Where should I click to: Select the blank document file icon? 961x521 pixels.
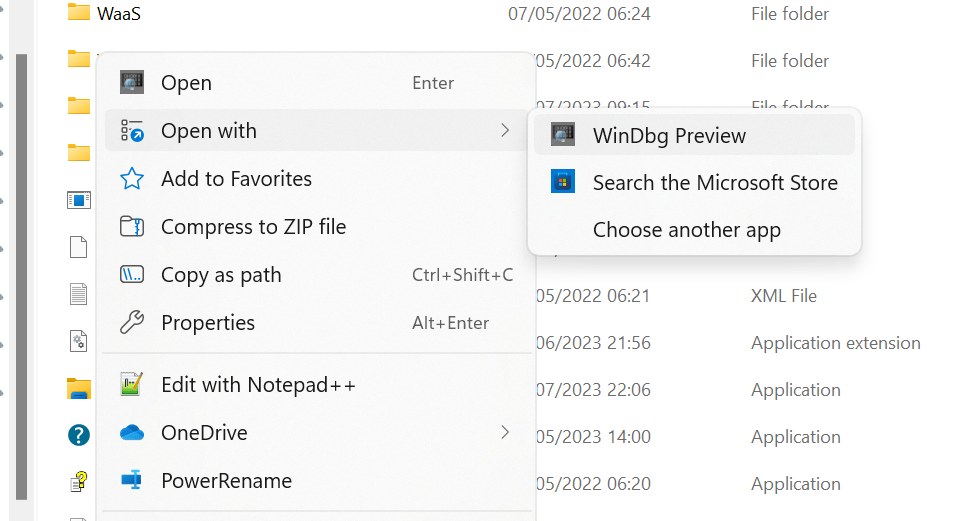tap(78, 247)
